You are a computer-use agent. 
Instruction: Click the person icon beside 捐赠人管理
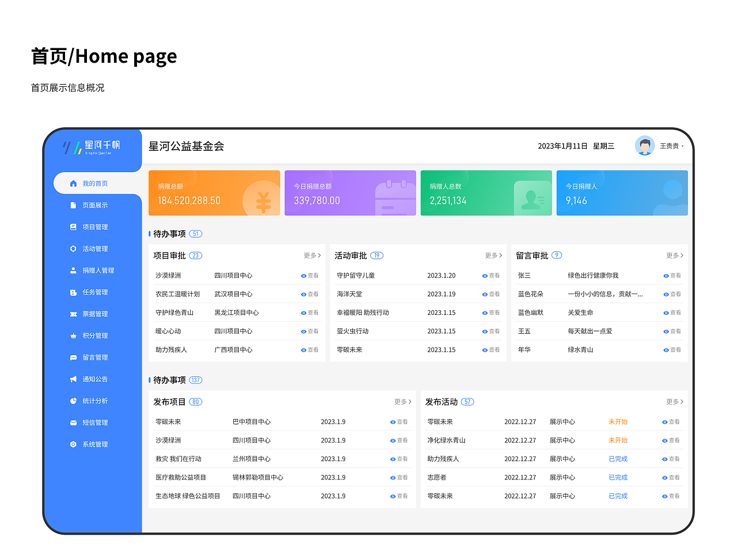click(73, 271)
